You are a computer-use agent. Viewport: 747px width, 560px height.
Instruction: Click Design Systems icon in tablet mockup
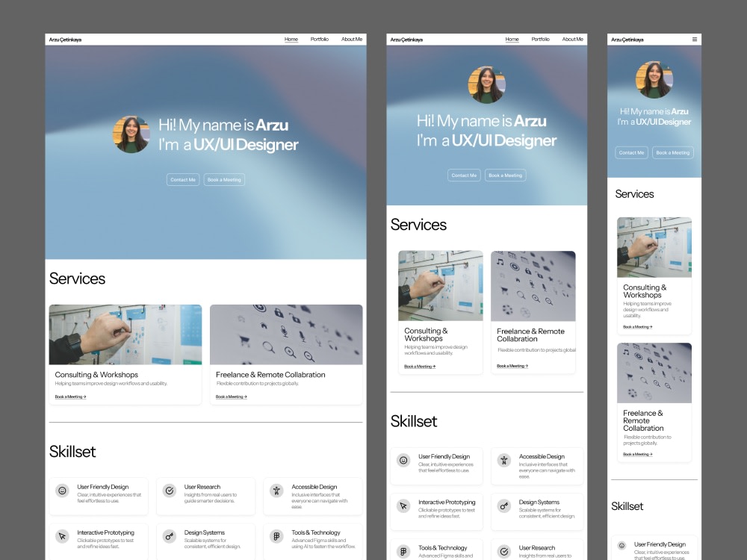[x=504, y=505]
